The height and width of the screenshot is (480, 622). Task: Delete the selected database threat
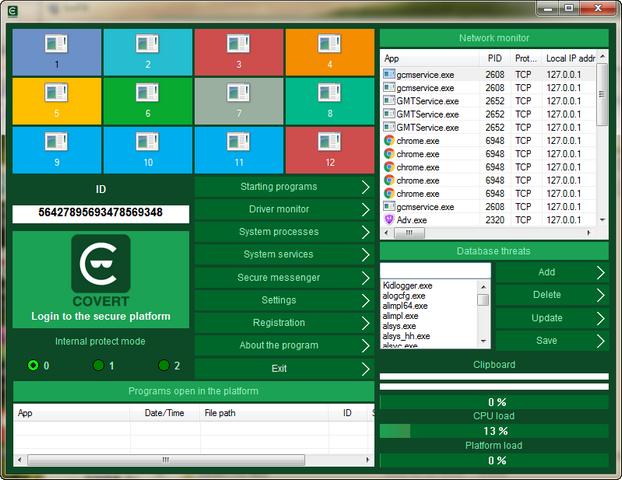coord(552,295)
